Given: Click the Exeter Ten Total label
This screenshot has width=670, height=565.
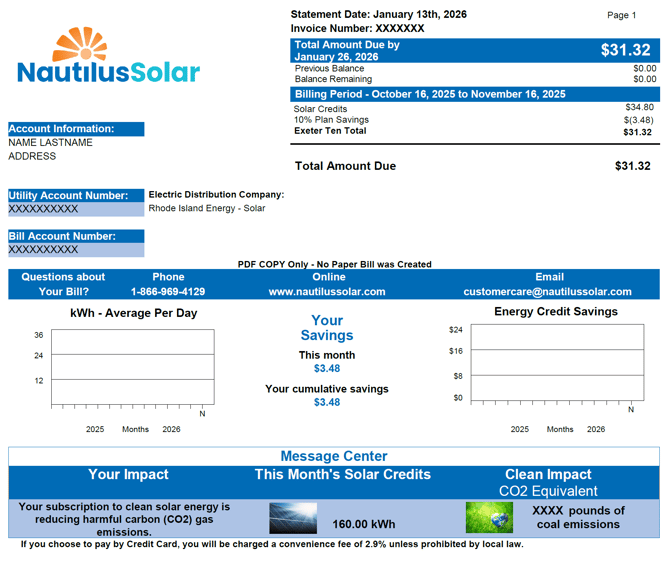Looking at the screenshot, I should [330, 131].
